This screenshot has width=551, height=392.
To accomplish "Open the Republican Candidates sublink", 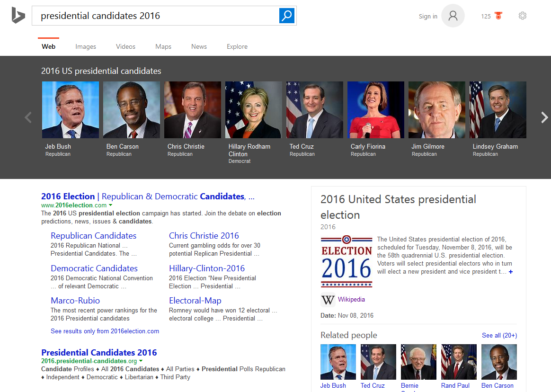I will (93, 236).
